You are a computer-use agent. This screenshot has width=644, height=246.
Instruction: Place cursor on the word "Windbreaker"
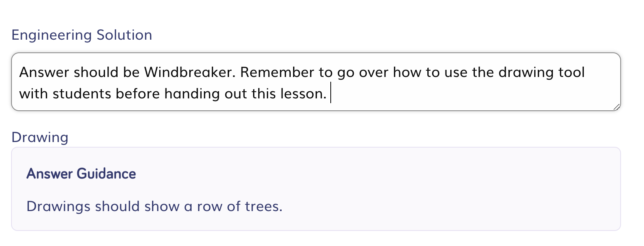[188, 72]
